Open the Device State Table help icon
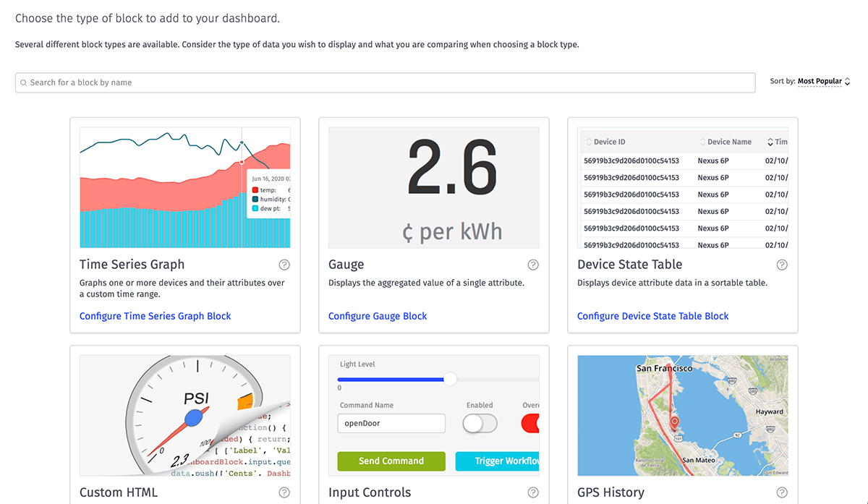Screen dimensions: 868x504 tap(782, 265)
